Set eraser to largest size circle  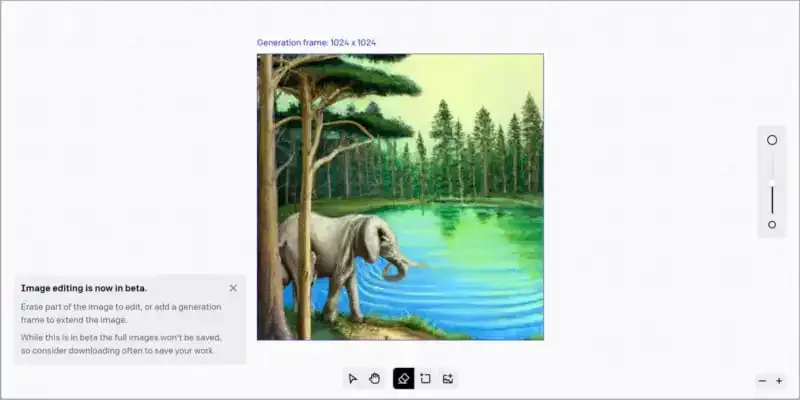tap(772, 140)
